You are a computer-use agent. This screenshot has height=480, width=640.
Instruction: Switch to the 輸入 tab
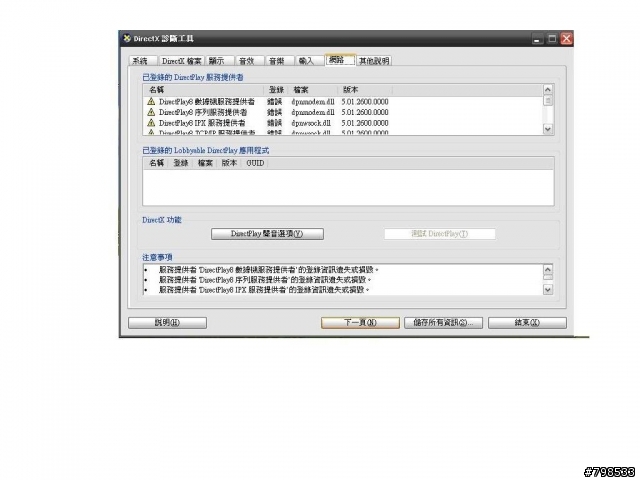pos(307,61)
